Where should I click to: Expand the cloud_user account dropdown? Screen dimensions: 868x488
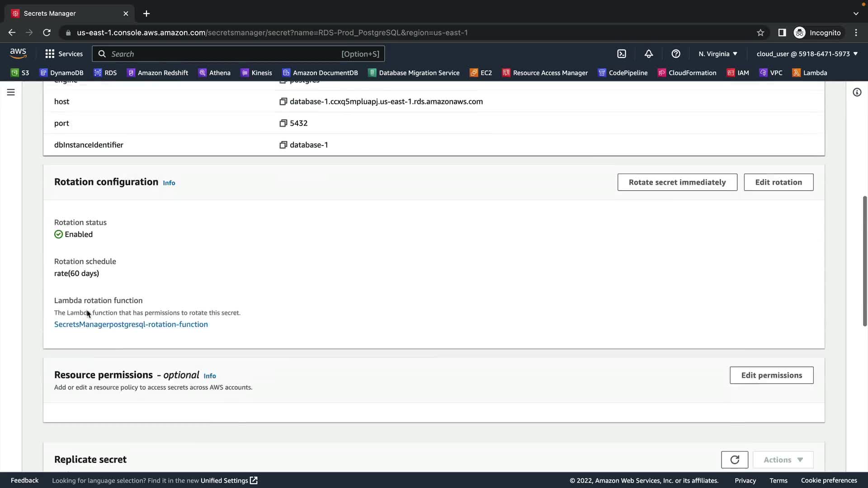pos(807,54)
